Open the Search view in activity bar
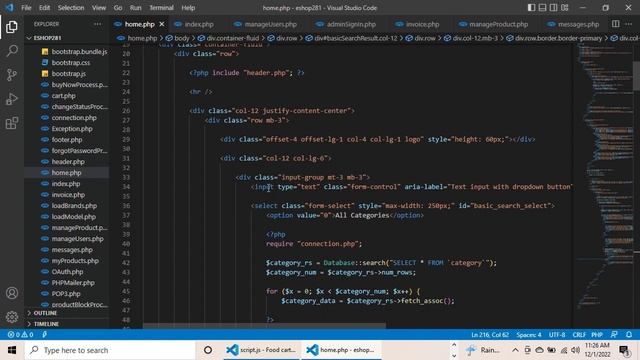This screenshot has height=360, width=640. (12, 51)
